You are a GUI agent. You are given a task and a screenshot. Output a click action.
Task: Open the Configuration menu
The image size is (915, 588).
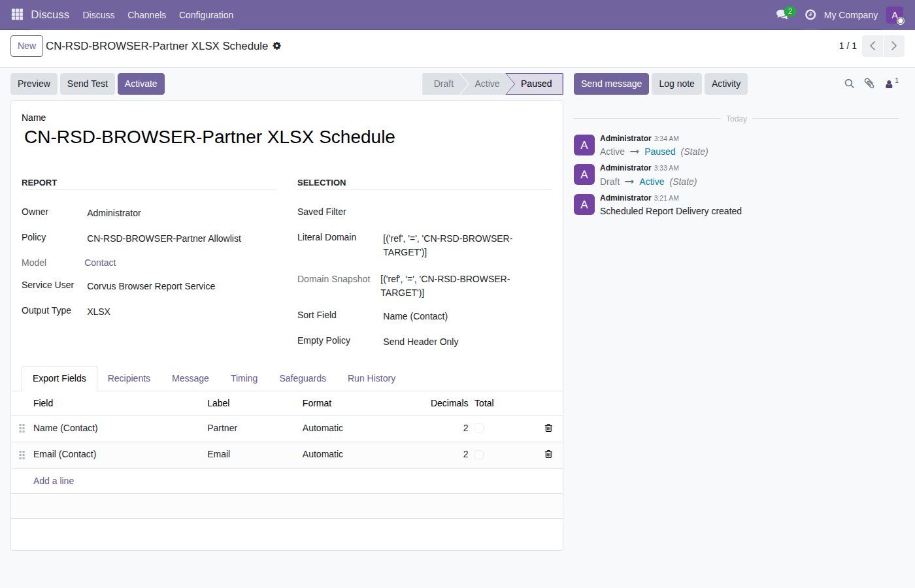tap(206, 15)
